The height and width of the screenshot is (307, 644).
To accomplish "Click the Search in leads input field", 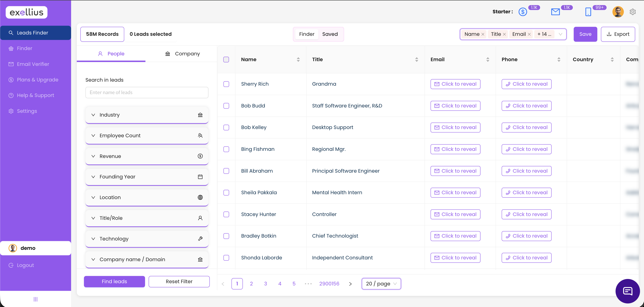I will pyautogui.click(x=147, y=93).
